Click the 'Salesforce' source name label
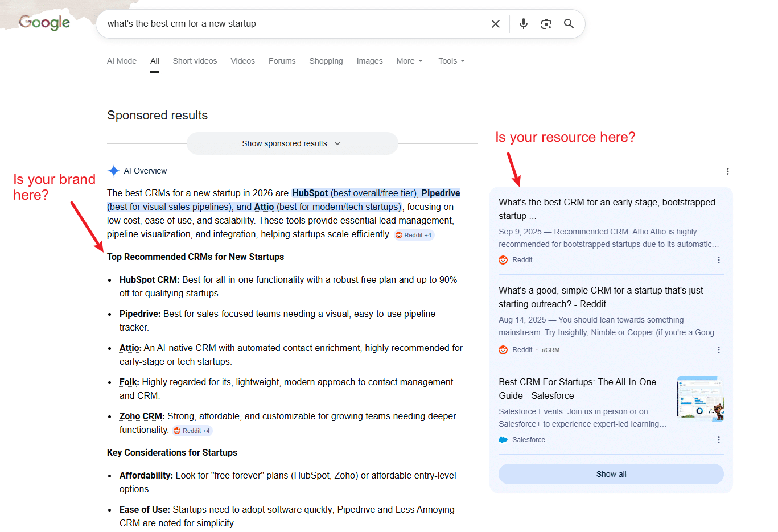This screenshot has width=778, height=532. click(529, 440)
